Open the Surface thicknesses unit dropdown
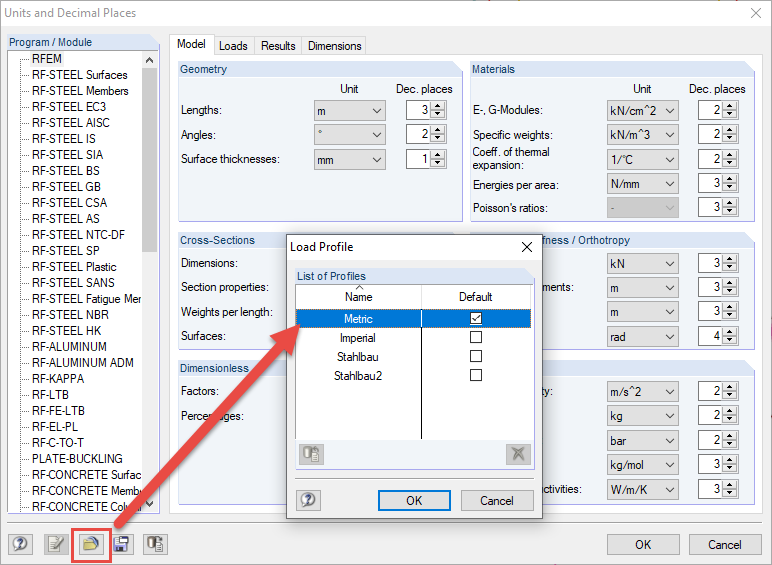The image size is (772, 565). [350, 159]
